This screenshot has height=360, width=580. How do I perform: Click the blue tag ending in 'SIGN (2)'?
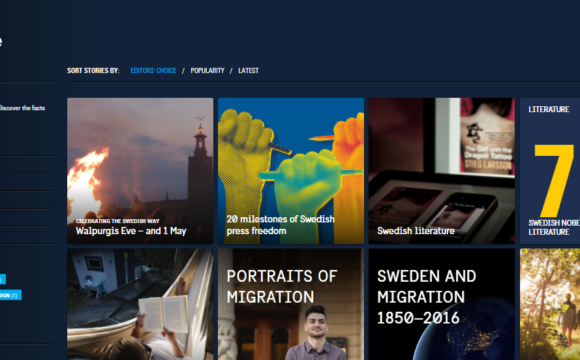pyautogui.click(x=10, y=295)
